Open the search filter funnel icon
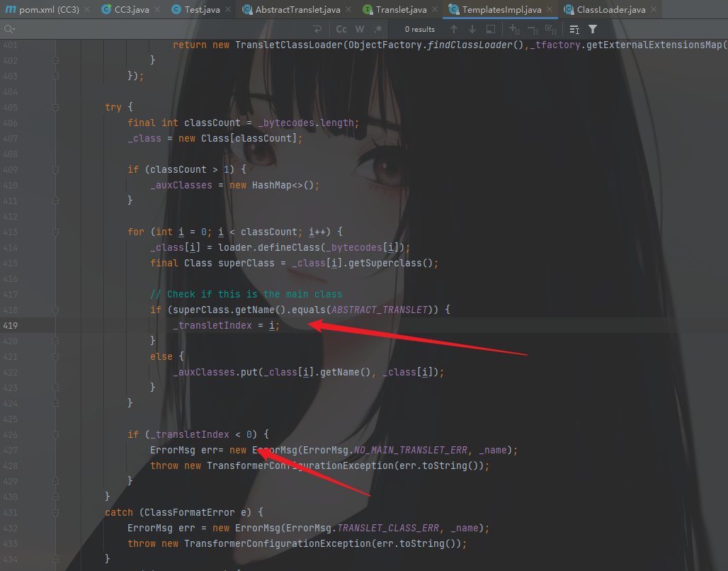 pyautogui.click(x=593, y=29)
